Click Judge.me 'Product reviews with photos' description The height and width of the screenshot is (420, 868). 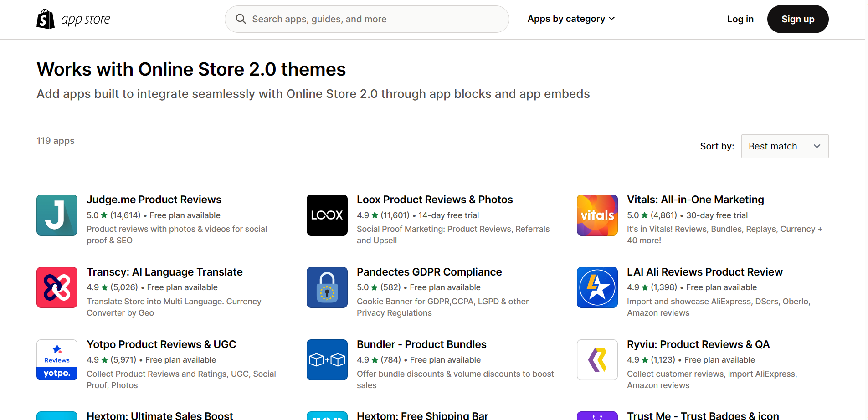[x=177, y=235]
